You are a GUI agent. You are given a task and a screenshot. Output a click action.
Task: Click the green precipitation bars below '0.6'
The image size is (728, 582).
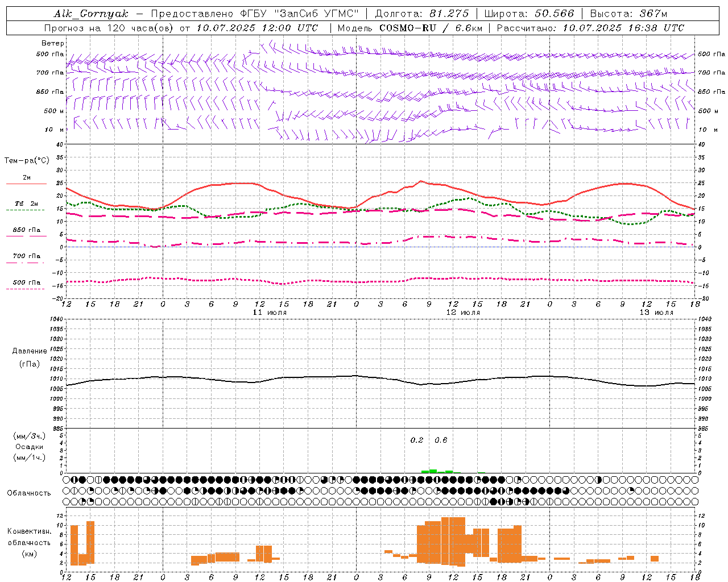point(437,471)
